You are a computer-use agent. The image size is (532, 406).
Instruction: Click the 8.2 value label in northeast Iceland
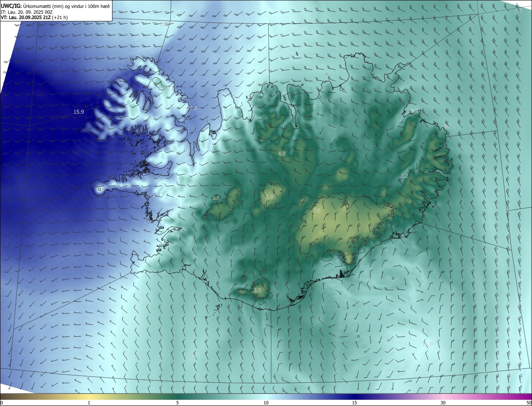coord(414,110)
